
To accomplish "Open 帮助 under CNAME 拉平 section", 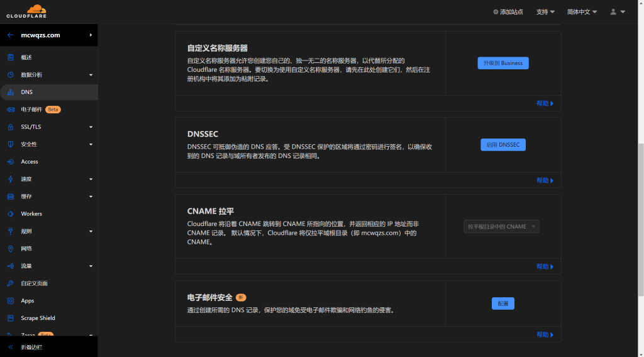I will (545, 266).
